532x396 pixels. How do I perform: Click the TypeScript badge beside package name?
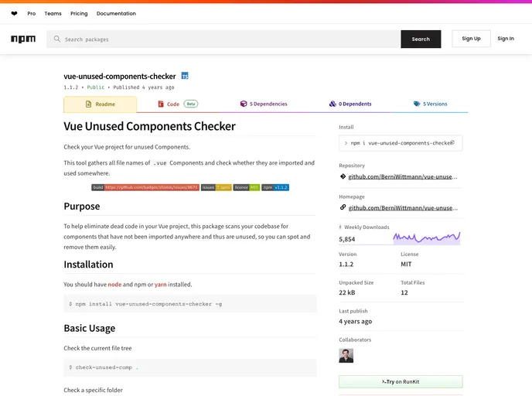(x=185, y=76)
